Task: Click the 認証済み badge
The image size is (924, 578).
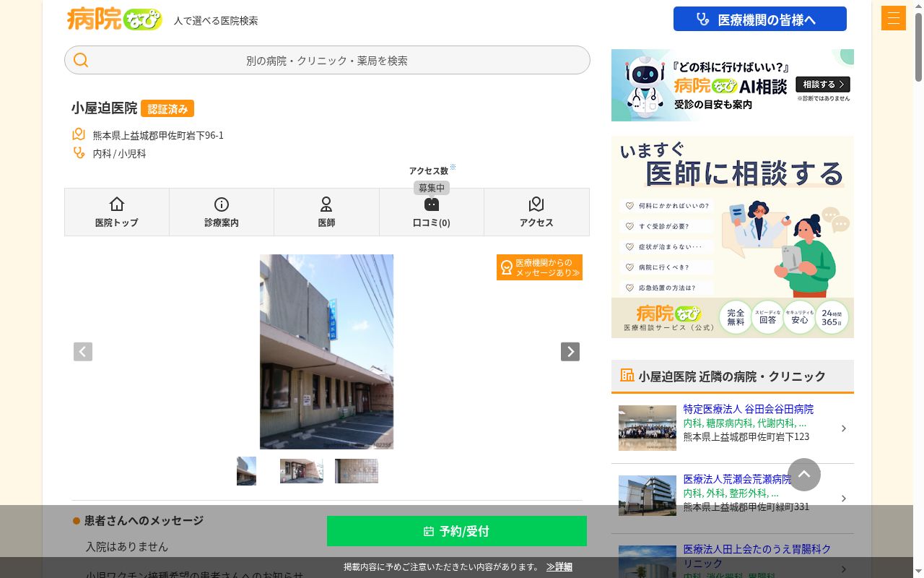Action: (167, 108)
